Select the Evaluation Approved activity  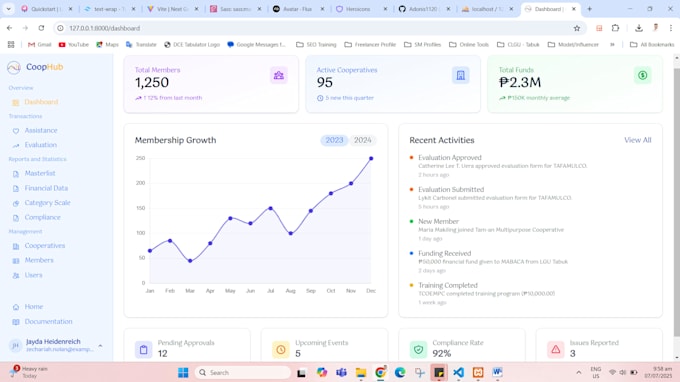click(530, 166)
